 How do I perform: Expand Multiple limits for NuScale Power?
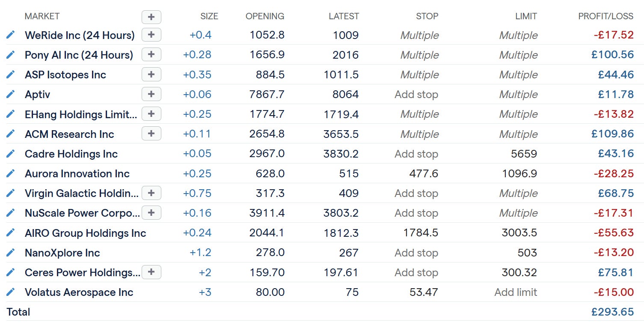coord(518,213)
